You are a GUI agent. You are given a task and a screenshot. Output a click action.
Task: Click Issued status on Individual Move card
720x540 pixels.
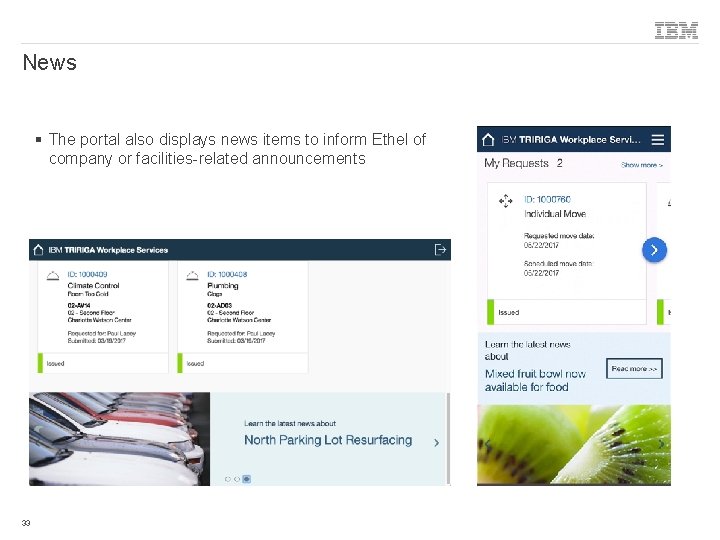(508, 312)
